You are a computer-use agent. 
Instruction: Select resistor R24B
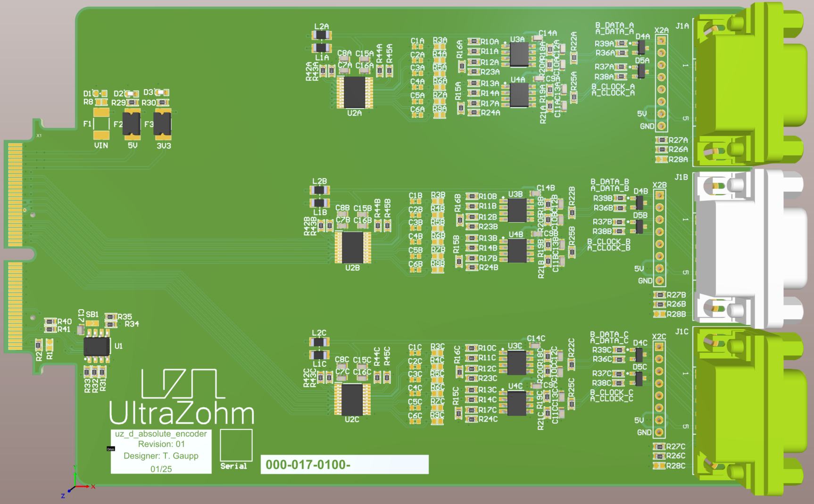[472, 267]
